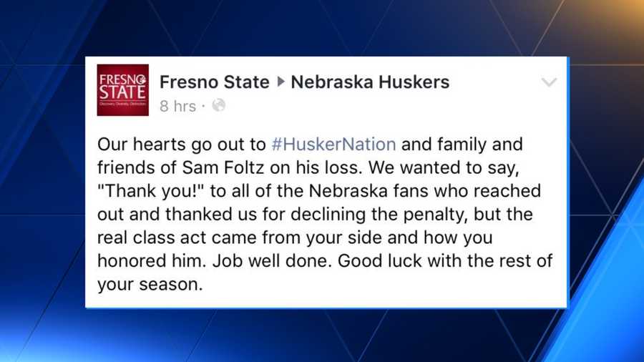Click the arrow between the page names
This screenshot has width=644, height=362.
point(280,82)
